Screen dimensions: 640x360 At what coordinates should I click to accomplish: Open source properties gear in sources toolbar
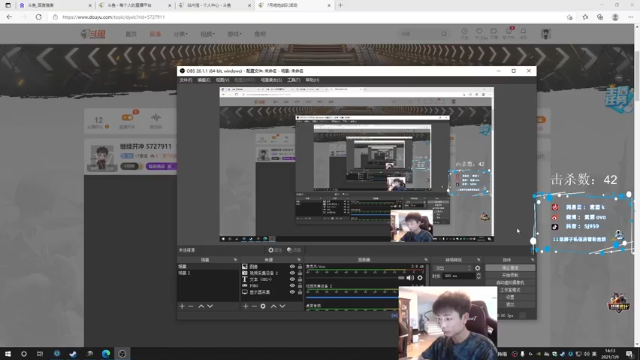pyautogui.click(x=263, y=306)
